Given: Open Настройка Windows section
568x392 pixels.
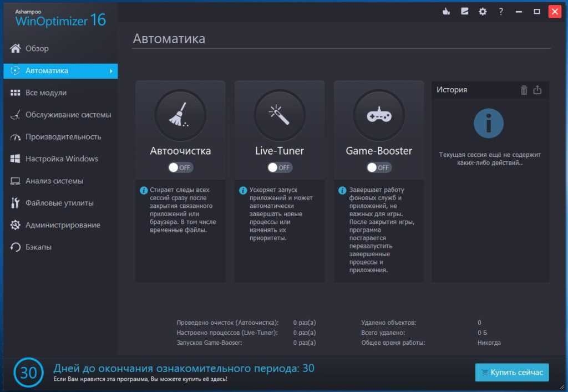Looking at the screenshot, I should (x=60, y=159).
